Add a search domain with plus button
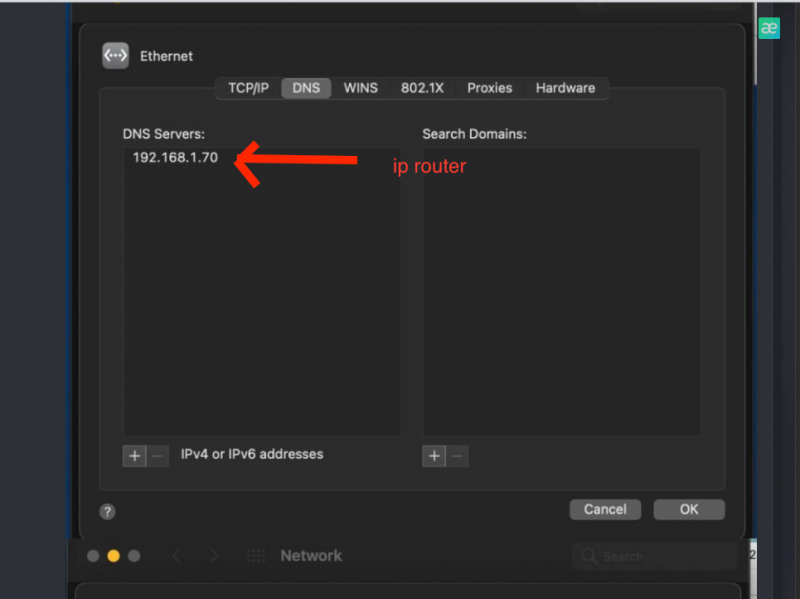 point(434,456)
